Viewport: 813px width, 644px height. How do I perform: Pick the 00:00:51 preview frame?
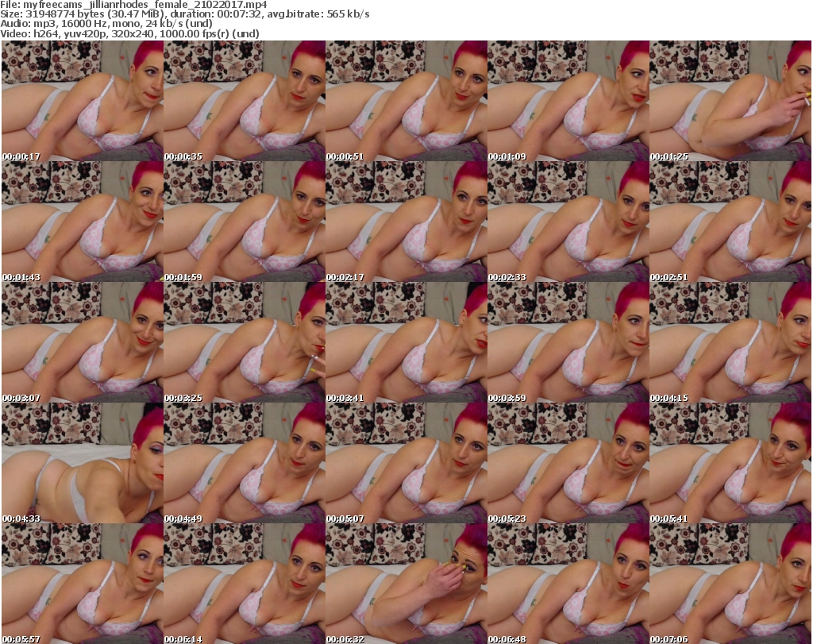pos(406,101)
